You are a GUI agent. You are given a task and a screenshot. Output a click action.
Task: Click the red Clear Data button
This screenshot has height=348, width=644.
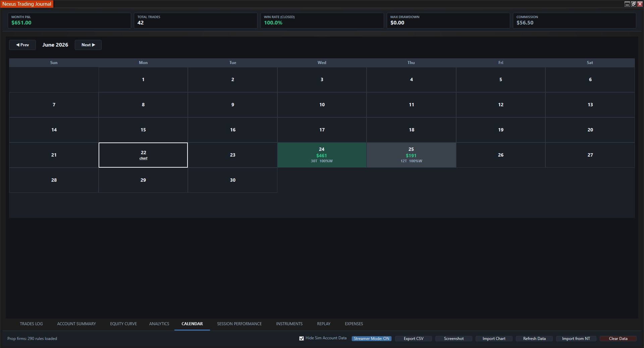[618, 339]
